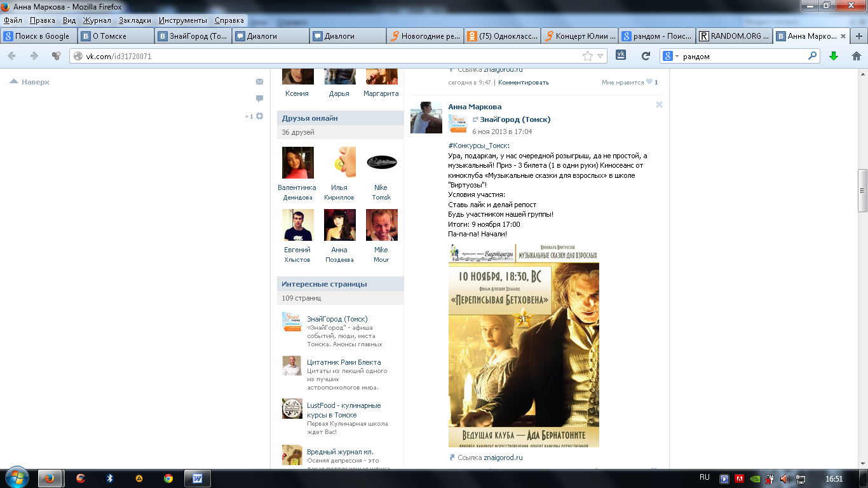868x488 pixels.
Task: Open the «Вредный журнал мл.» page
Action: (340, 452)
